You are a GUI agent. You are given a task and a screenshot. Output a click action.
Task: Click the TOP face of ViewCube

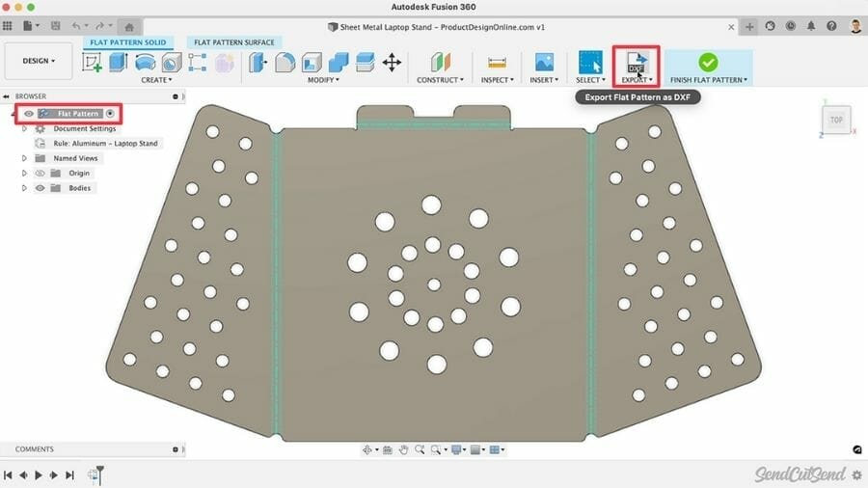click(x=836, y=120)
